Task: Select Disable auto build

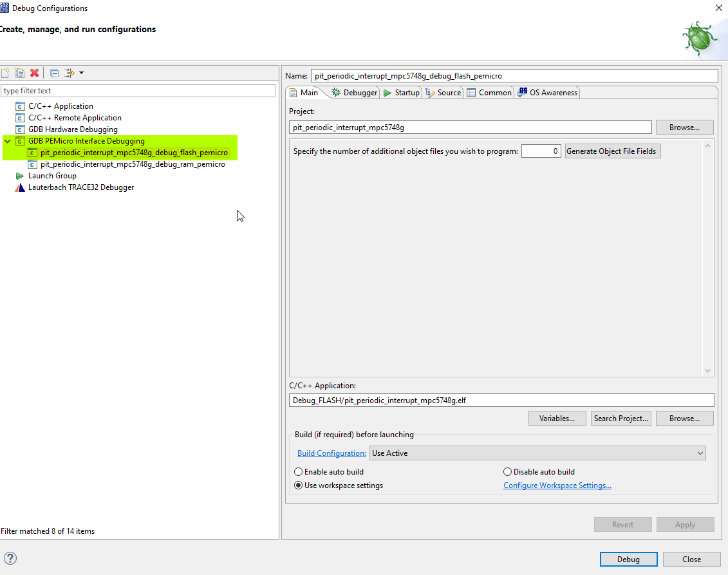Action: 508,471
